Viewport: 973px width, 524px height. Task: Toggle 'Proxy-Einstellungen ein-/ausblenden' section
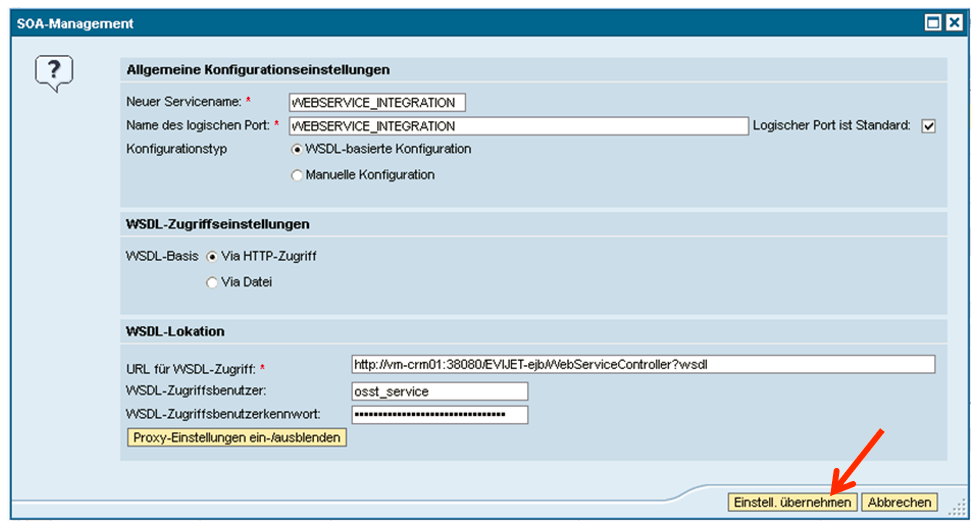click(x=237, y=438)
